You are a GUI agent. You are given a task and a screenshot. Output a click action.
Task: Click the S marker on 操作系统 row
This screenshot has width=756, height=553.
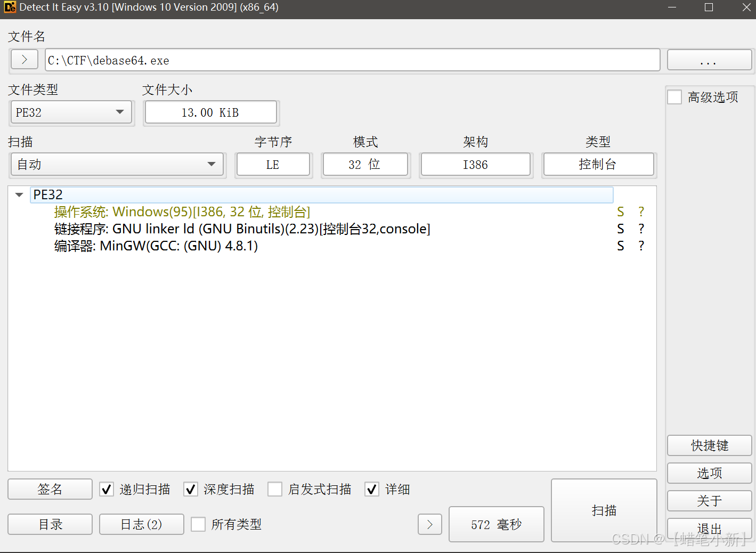click(x=621, y=212)
